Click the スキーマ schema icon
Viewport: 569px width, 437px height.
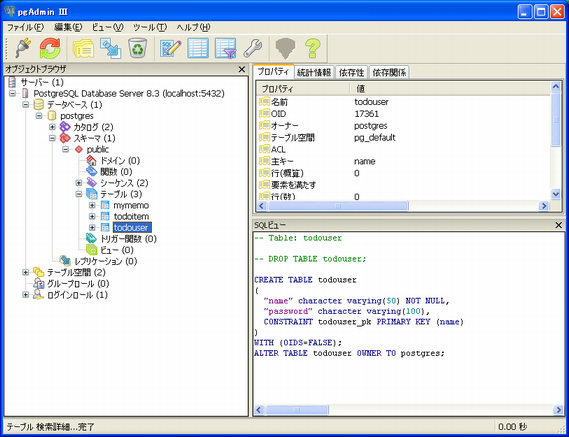click(x=65, y=138)
